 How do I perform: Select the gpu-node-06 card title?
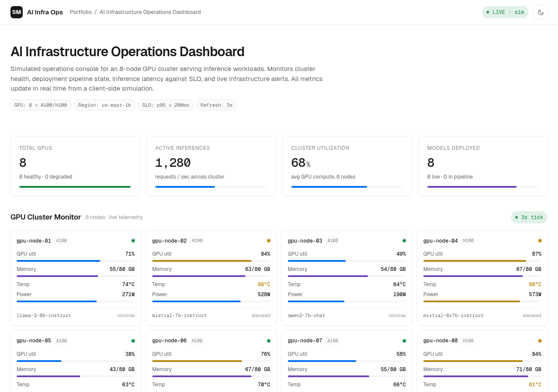point(169,341)
